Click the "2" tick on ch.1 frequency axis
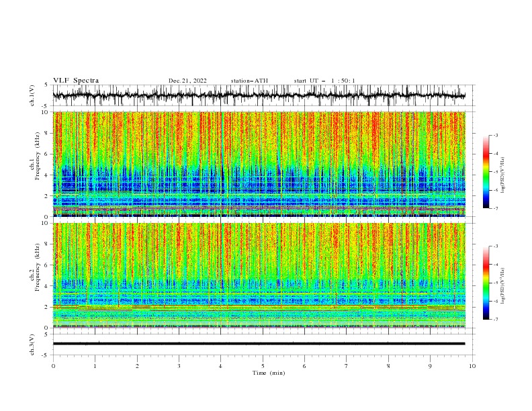The image size is (532, 411). point(47,196)
